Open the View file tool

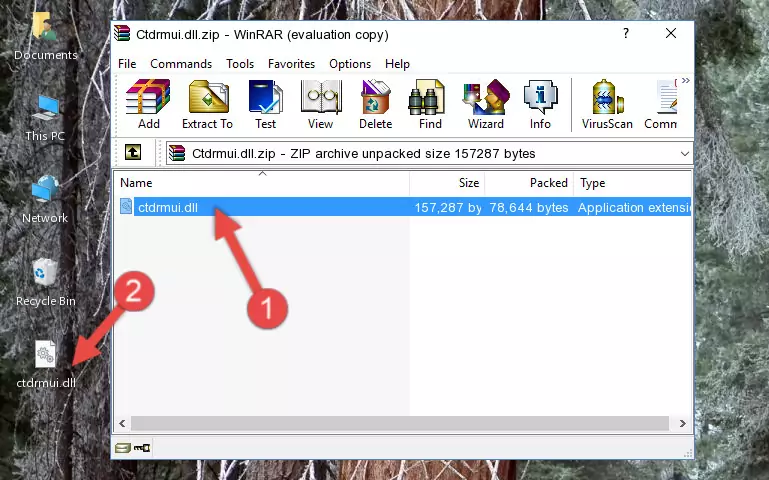coord(321,104)
